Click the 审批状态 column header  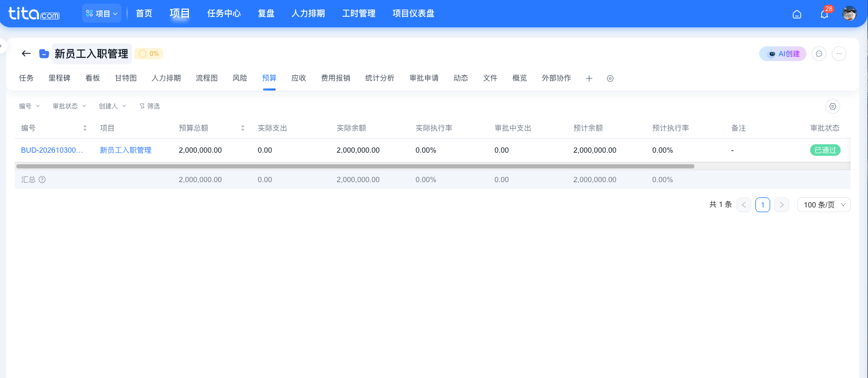825,128
